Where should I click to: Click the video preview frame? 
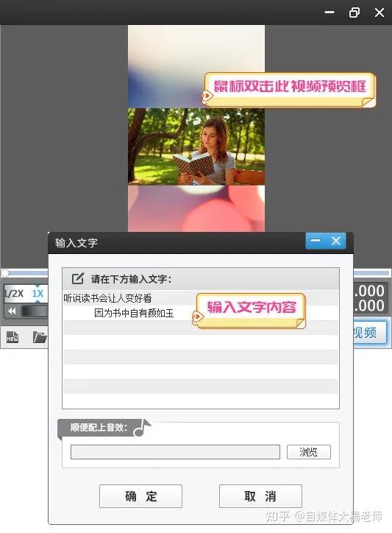pos(196,129)
